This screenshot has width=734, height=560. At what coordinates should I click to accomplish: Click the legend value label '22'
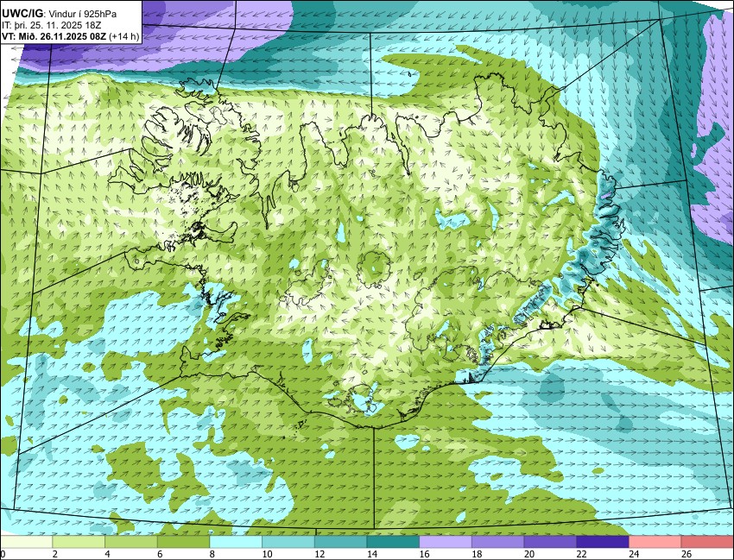point(581,554)
